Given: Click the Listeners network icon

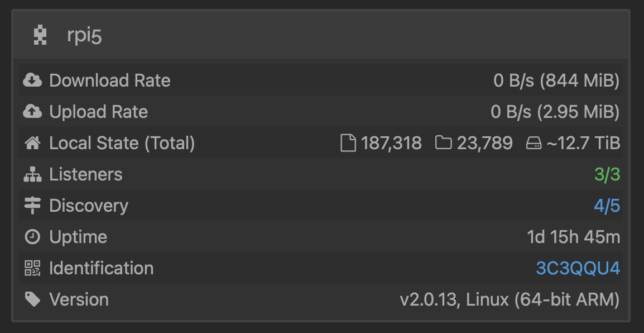Looking at the screenshot, I should [x=32, y=174].
